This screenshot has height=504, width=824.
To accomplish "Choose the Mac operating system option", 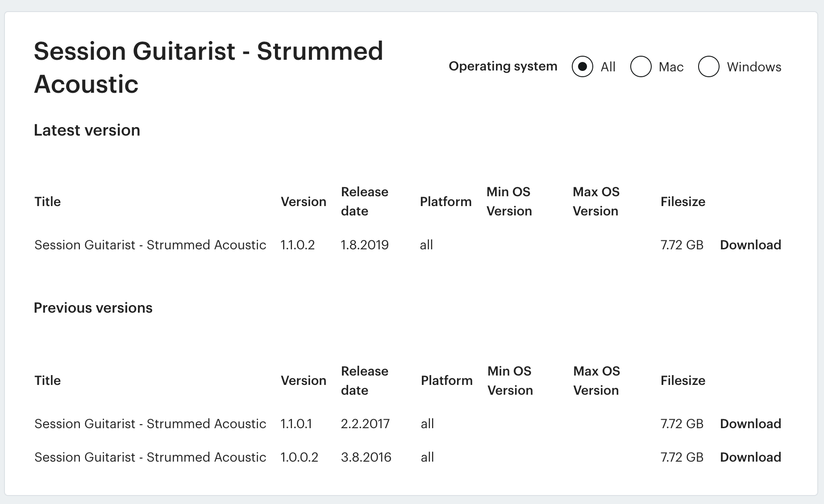I will [x=641, y=67].
